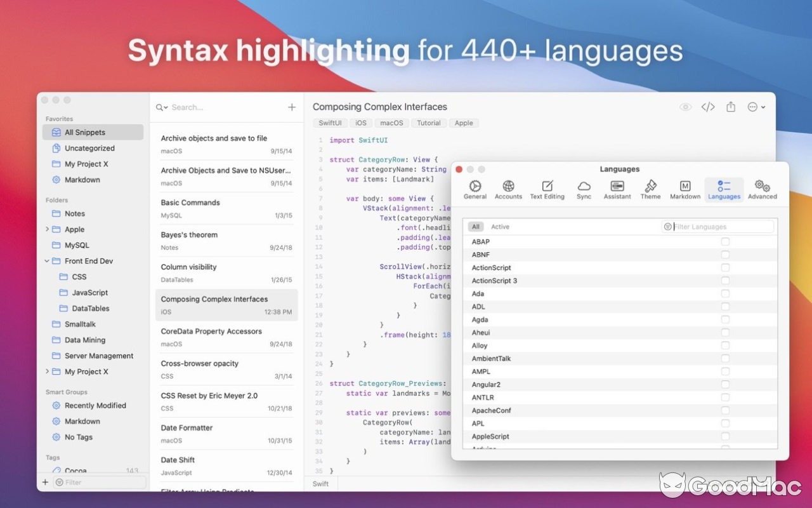Click the share icon in snippet toolbar
Screen dimensions: 812x508
coord(731,107)
